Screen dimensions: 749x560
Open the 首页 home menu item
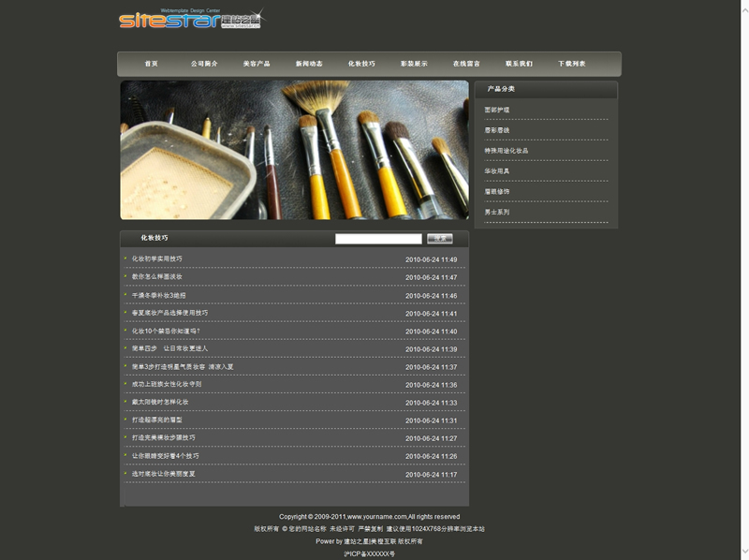coord(151,64)
